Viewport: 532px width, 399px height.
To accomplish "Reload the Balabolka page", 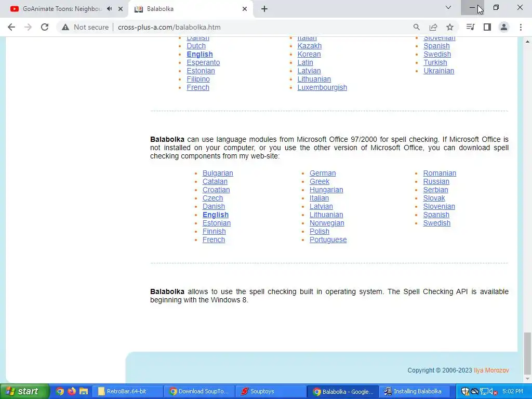I will 45,27.
